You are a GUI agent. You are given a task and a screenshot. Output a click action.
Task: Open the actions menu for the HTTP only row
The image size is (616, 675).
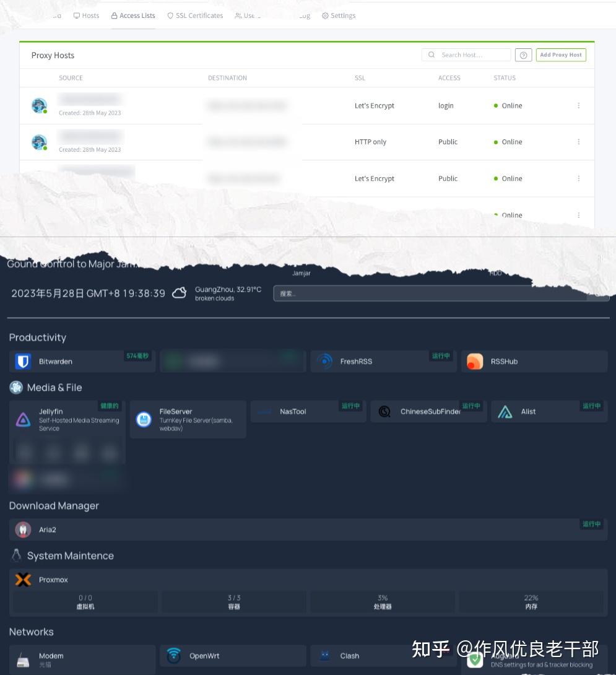pos(579,142)
